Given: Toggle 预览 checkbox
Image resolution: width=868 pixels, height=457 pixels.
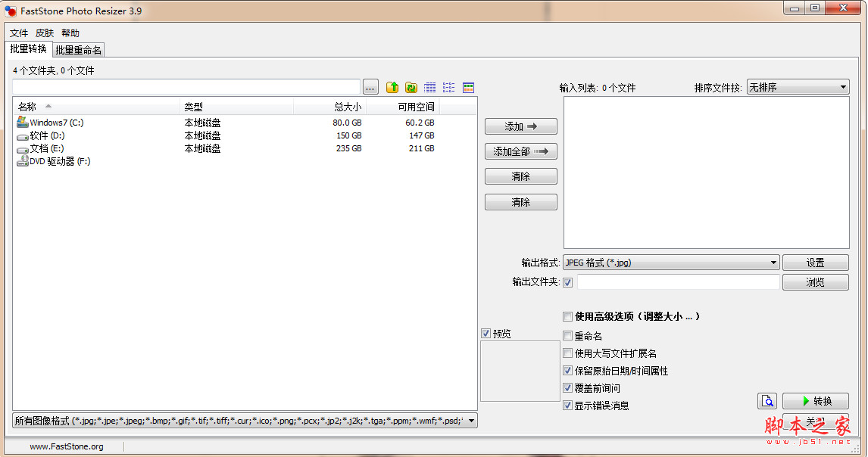Looking at the screenshot, I should click(486, 333).
